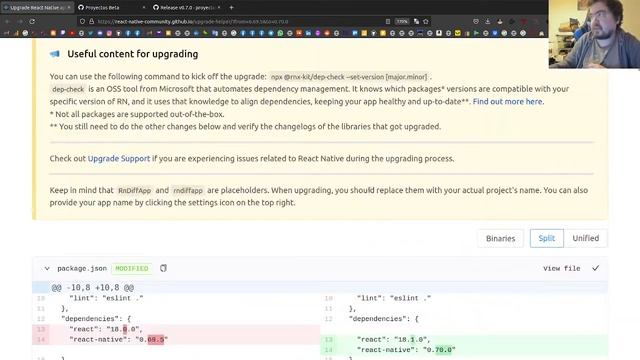
Task: Open the Binaries button
Action: tap(500, 238)
